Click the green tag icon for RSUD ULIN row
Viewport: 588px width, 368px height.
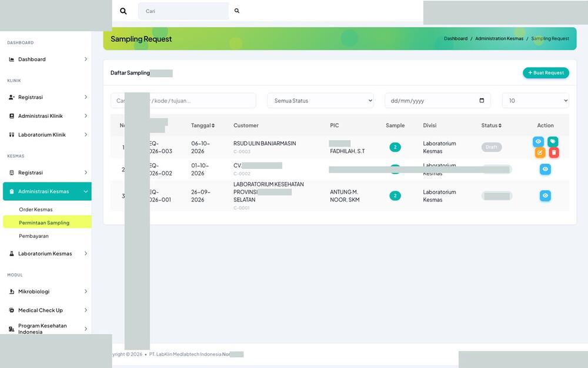[553, 141]
